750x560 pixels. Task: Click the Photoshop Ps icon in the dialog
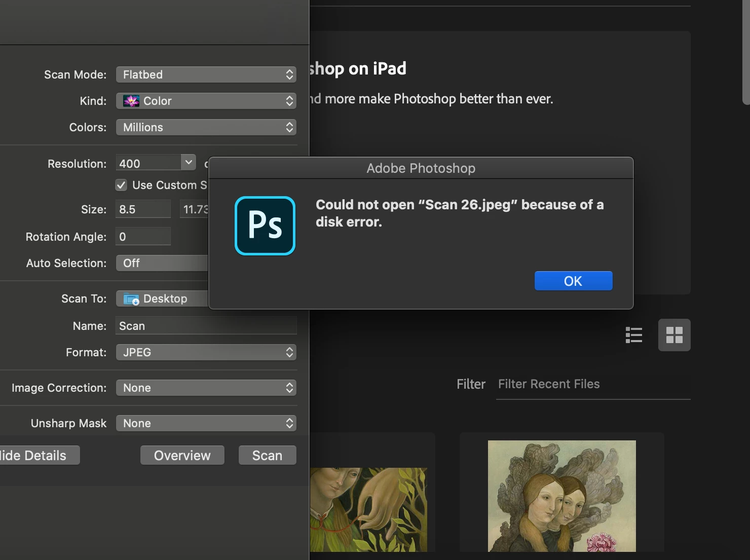(x=265, y=226)
